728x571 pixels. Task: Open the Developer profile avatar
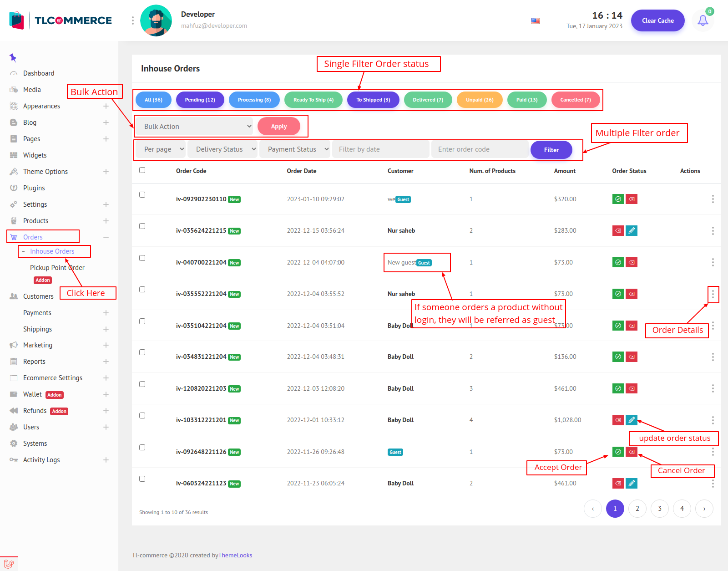[156, 20]
